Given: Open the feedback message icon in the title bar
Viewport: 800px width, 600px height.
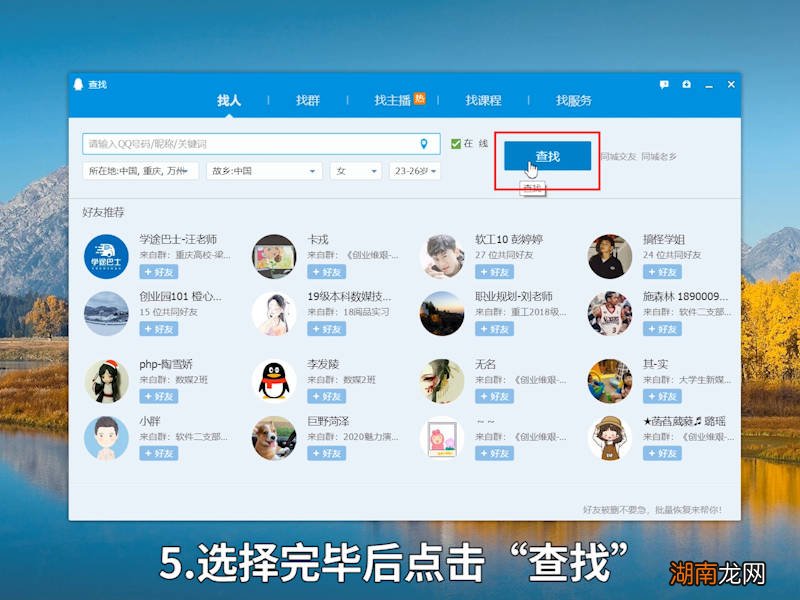Looking at the screenshot, I should [663, 85].
